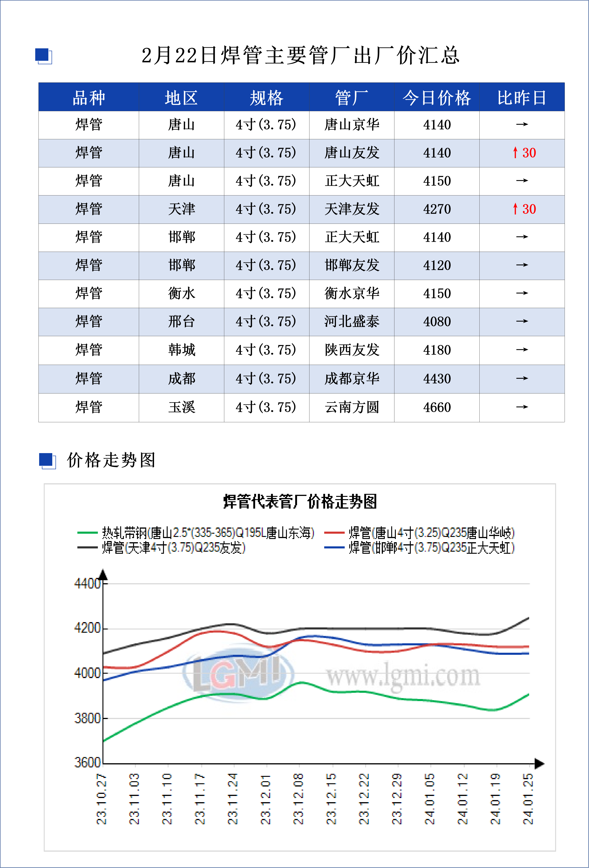Click the right arrow in the 唐山京华 row

click(x=522, y=124)
